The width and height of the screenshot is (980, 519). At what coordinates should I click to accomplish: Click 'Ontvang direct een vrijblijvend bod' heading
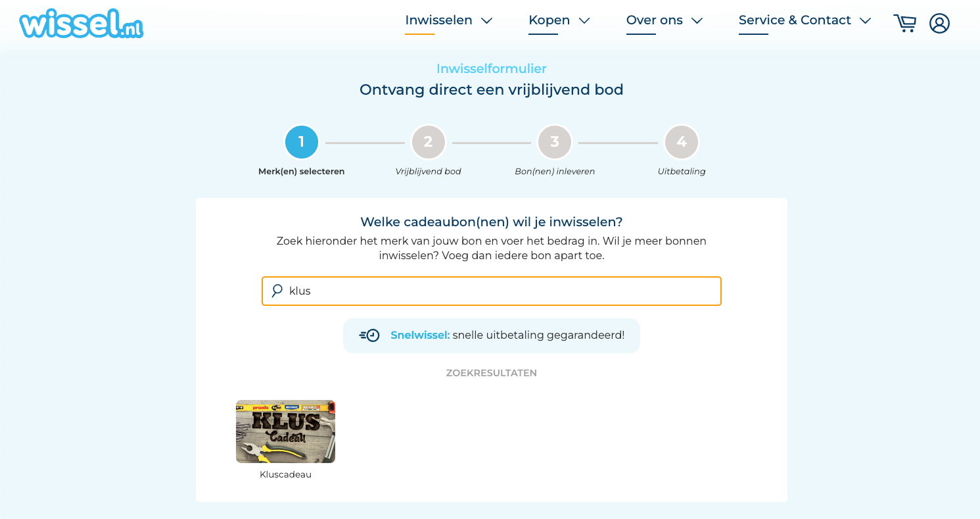coord(492,89)
